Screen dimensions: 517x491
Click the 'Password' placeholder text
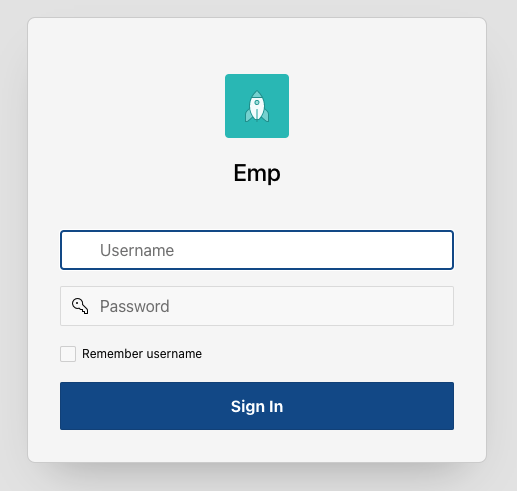[135, 306]
